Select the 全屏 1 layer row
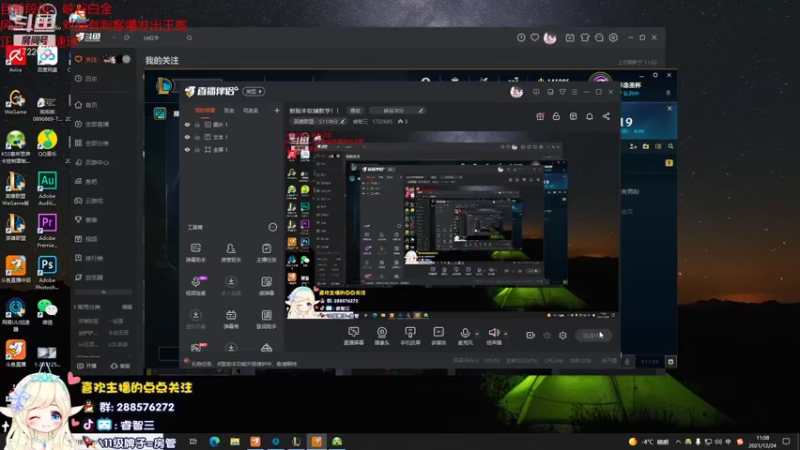Image resolution: width=800 pixels, height=450 pixels. click(231, 149)
